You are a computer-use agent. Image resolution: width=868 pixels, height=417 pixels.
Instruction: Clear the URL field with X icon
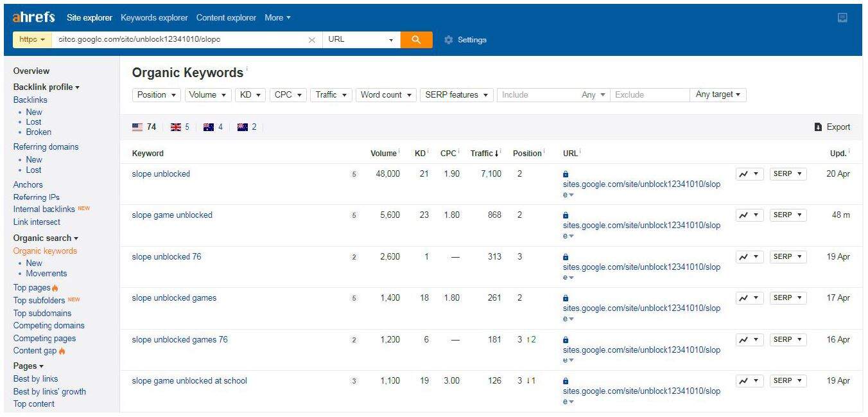tap(312, 40)
